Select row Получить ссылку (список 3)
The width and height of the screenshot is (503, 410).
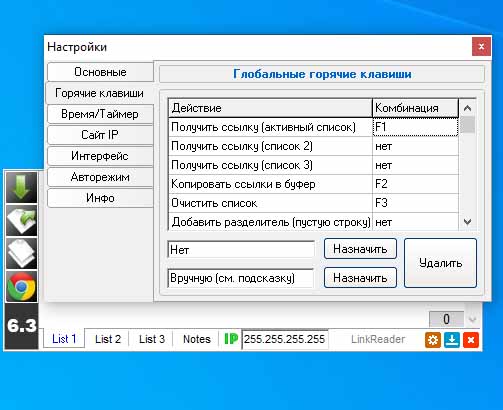pyautogui.click(x=313, y=165)
